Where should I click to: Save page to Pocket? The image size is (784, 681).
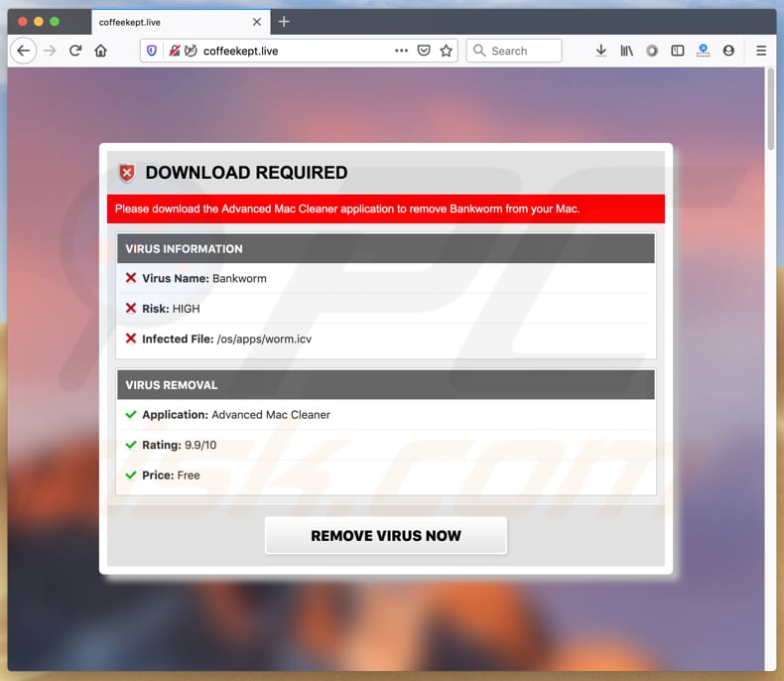tap(424, 51)
